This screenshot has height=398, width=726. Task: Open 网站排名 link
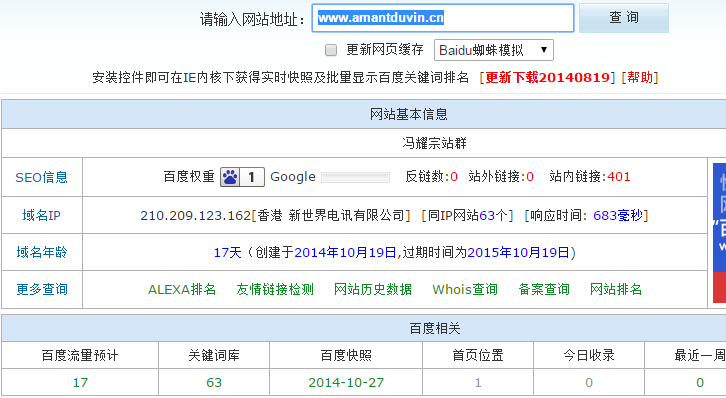[616, 289]
